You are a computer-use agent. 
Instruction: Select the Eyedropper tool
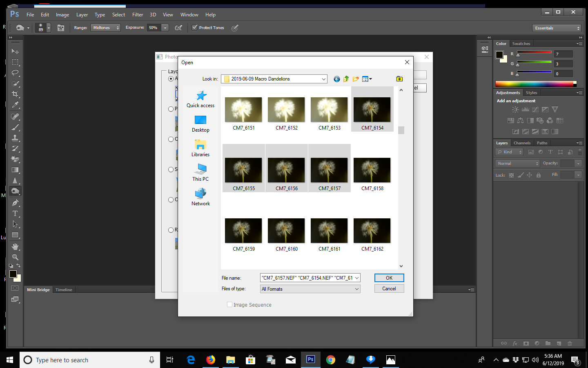(15, 105)
